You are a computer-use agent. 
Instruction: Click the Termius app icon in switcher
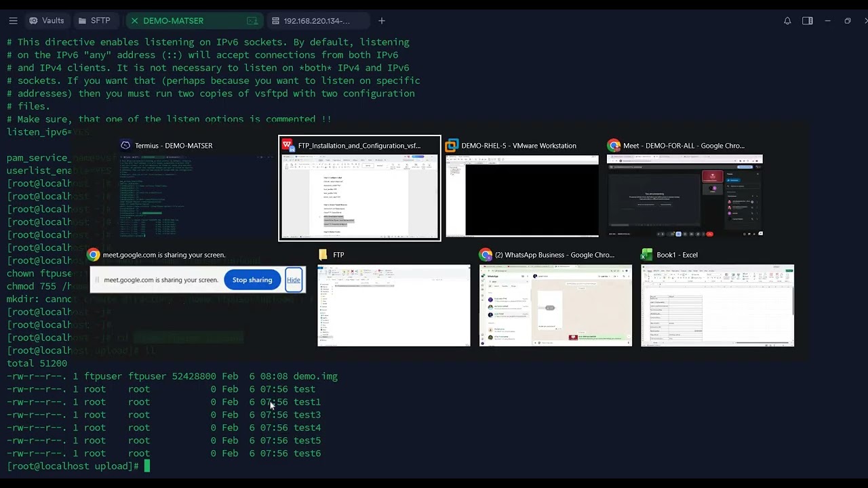click(x=125, y=145)
